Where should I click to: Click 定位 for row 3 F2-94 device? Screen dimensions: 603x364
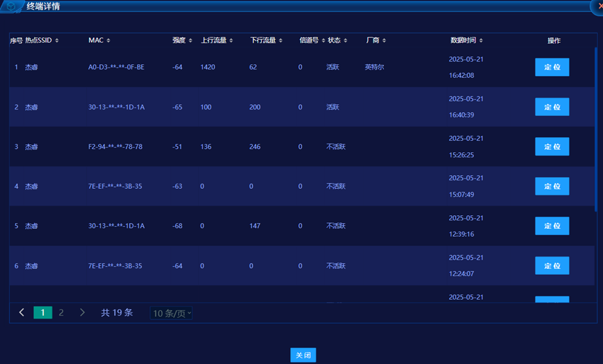552,146
